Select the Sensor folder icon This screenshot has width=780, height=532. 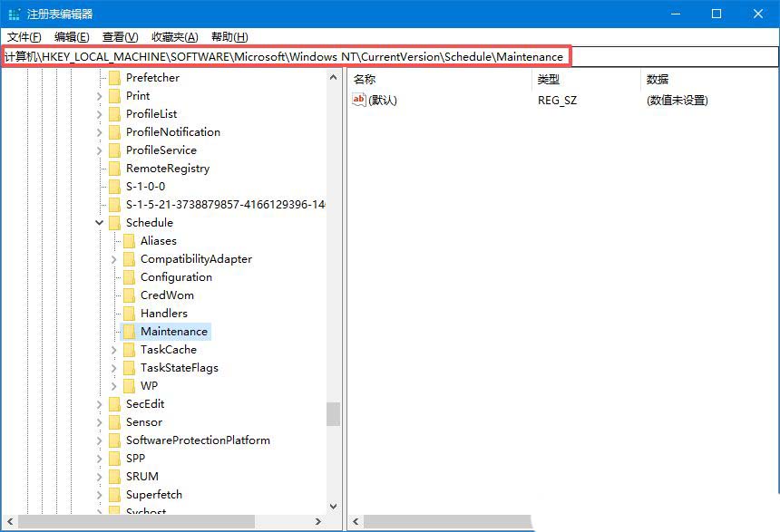pos(114,422)
